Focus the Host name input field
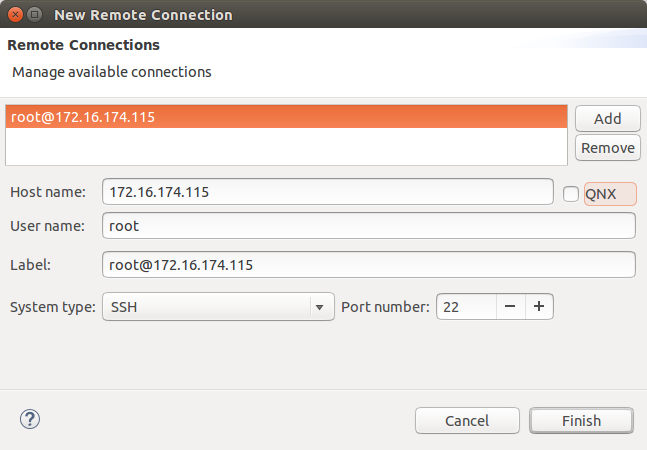Viewport: 647px width, 450px height. 328,191
